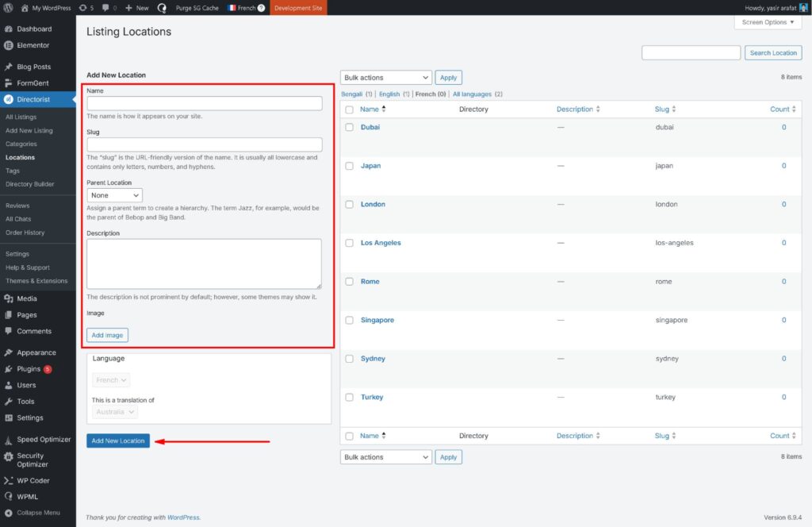Sort the table by Count column
812x527 pixels.
779,110
